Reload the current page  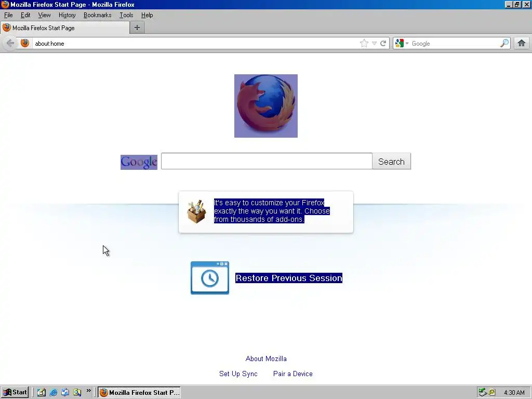(x=383, y=44)
